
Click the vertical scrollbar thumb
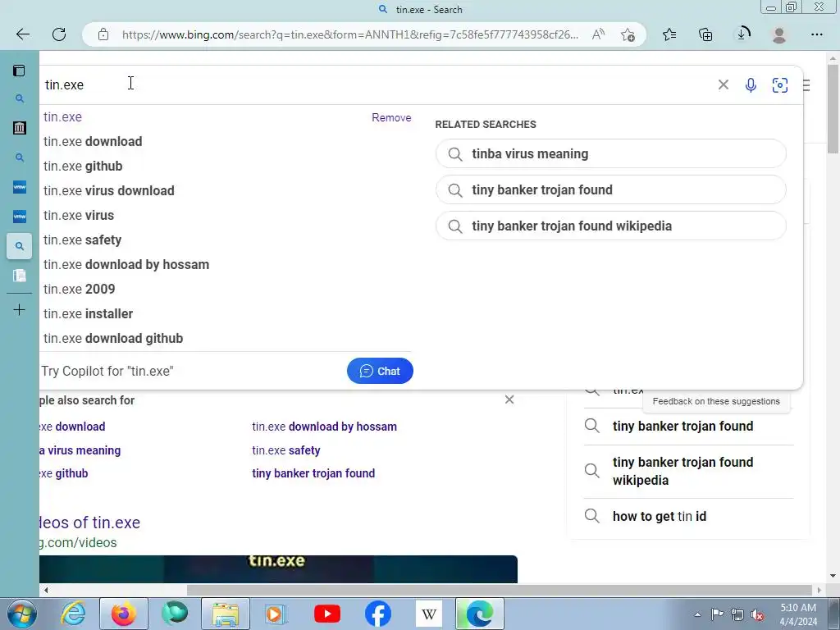pyautogui.click(x=833, y=109)
